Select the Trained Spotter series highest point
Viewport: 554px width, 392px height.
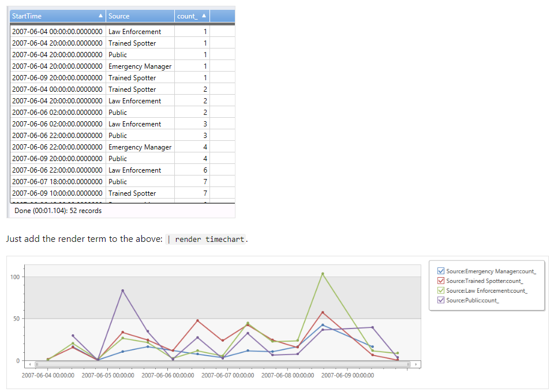click(x=323, y=312)
